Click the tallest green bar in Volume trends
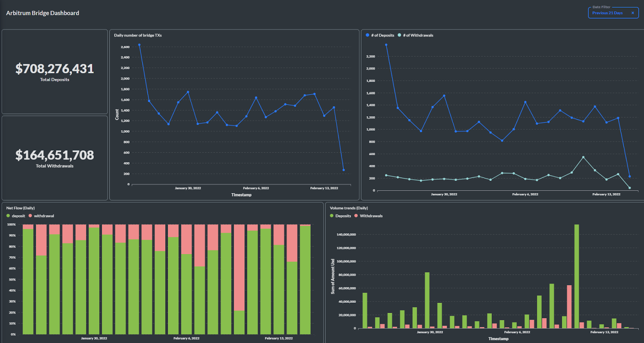This screenshot has width=644, height=343. (576, 276)
